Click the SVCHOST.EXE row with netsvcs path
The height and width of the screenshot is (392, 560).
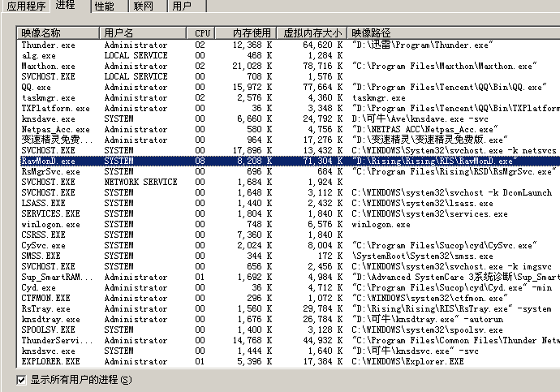point(289,150)
